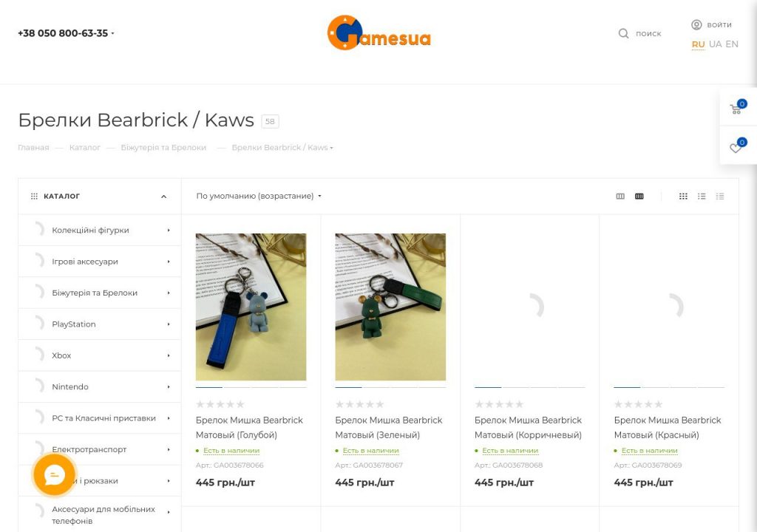This screenshot has width=757, height=532.
Task: Open the PlayStation category
Action: click(100, 324)
